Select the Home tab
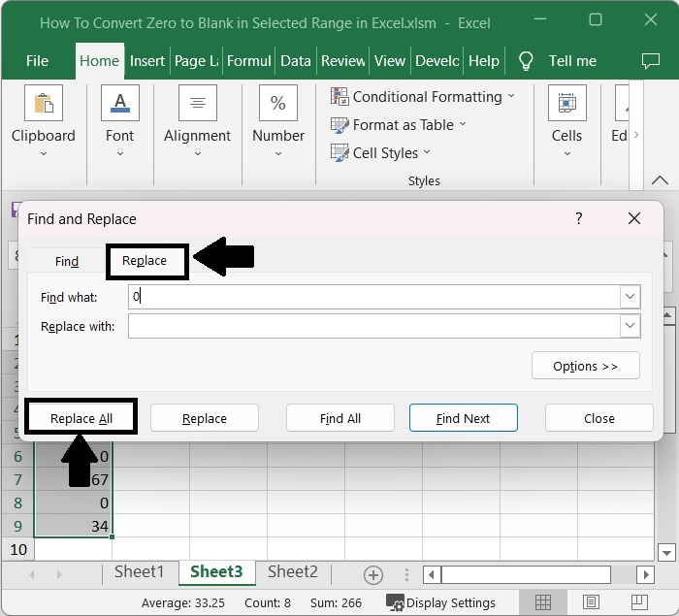 tap(100, 61)
